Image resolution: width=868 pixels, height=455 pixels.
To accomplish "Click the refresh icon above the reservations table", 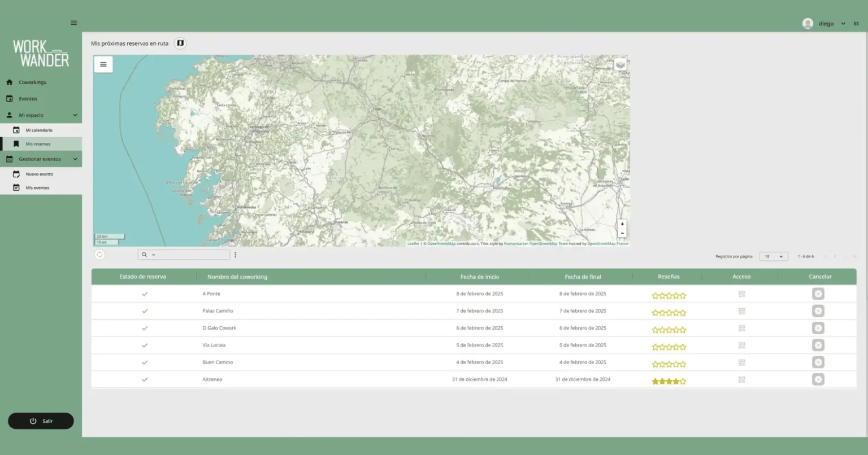I will [x=99, y=255].
